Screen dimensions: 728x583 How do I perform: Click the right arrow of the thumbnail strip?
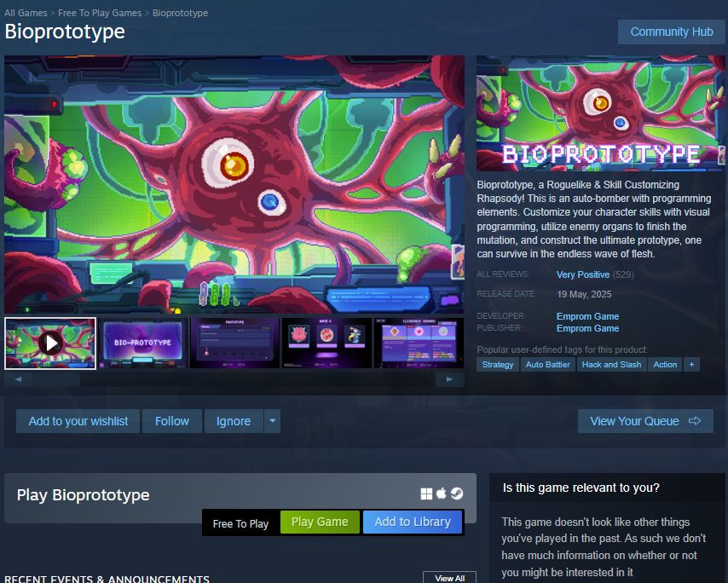point(449,379)
